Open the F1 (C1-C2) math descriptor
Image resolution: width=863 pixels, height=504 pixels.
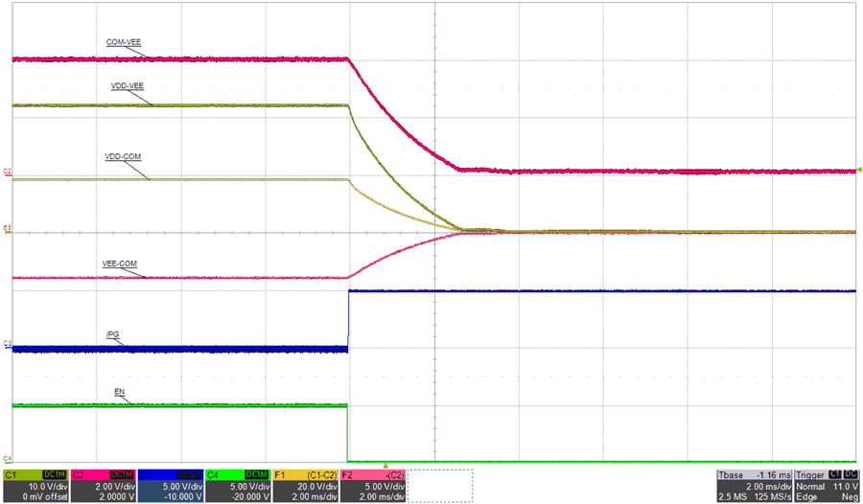(306, 486)
